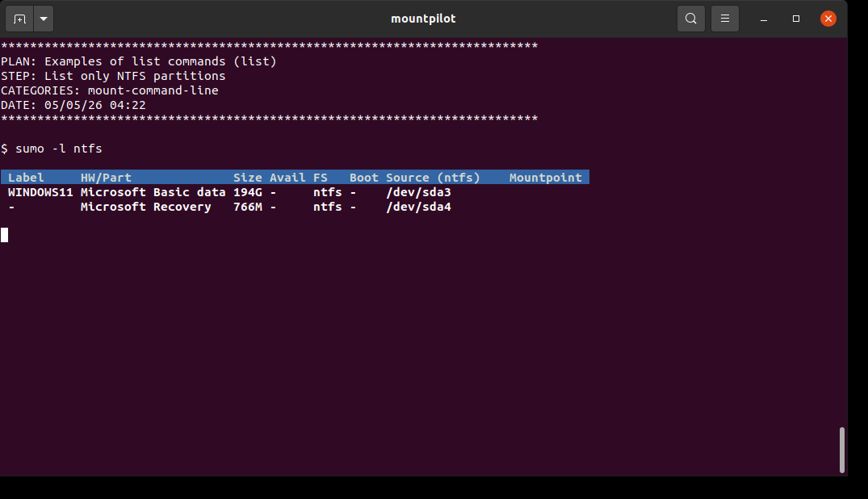Select the FS column header
Viewport: 868px width, 499px height.
pyautogui.click(x=320, y=177)
